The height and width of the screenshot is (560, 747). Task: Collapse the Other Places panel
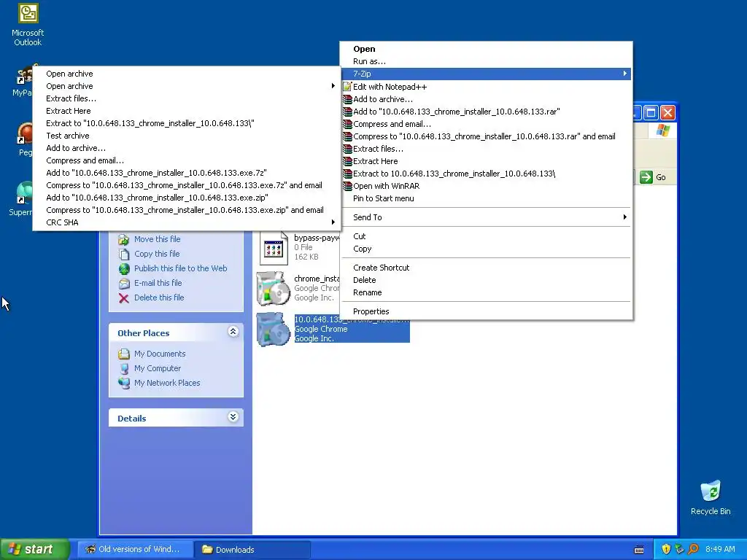(x=233, y=332)
